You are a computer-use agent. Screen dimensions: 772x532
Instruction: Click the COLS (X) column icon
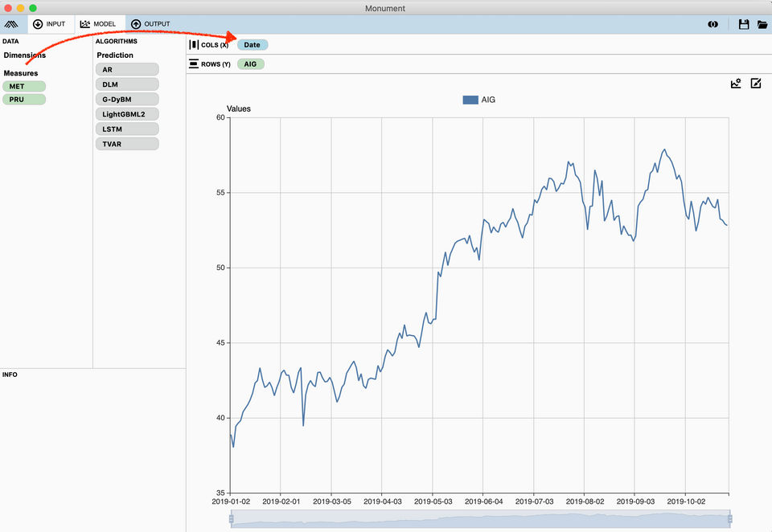tap(194, 45)
